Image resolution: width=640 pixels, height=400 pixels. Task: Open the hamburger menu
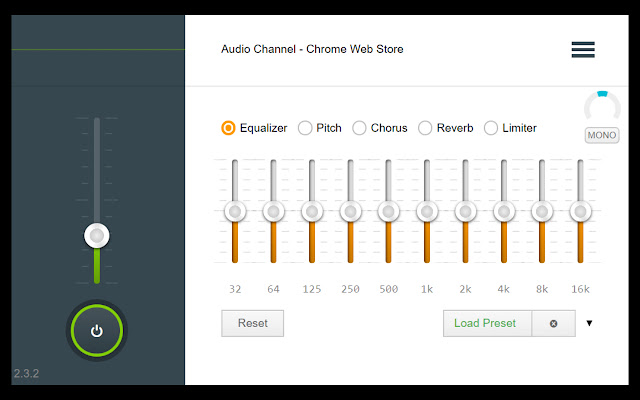583,49
